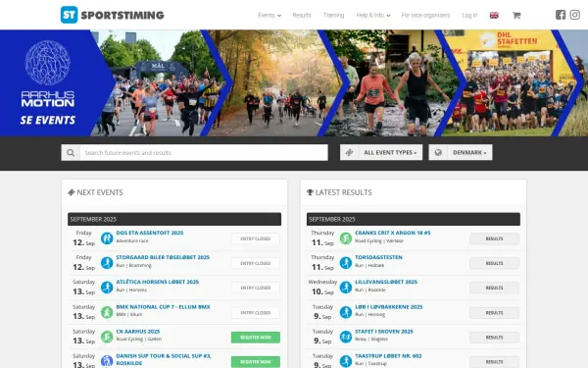Click adventure race icon for DOS ETA Assentoft
This screenshot has height=368, width=588.
click(x=107, y=238)
